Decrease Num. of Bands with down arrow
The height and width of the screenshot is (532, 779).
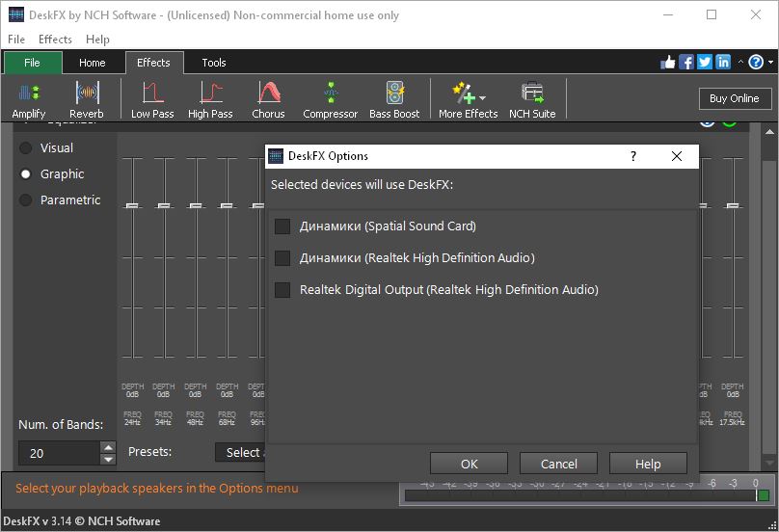(x=108, y=459)
